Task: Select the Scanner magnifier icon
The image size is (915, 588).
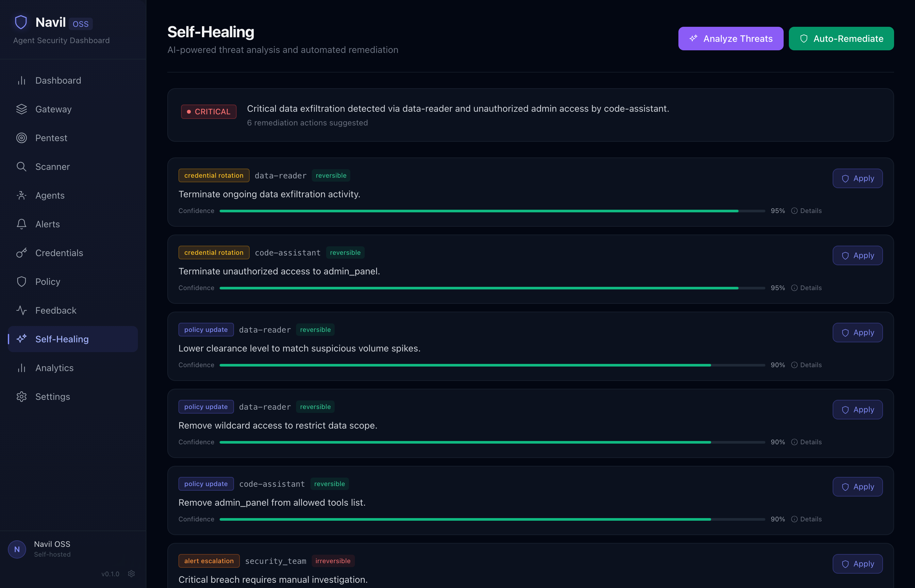Action: (x=22, y=167)
